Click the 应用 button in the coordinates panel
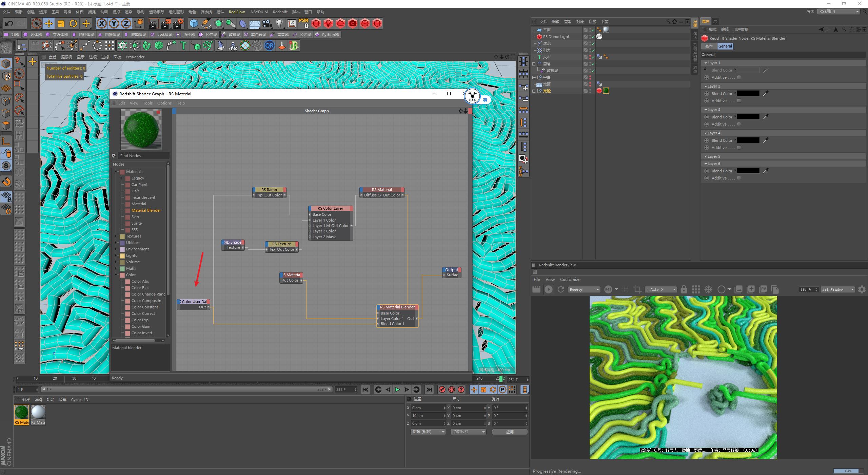 click(x=510, y=432)
